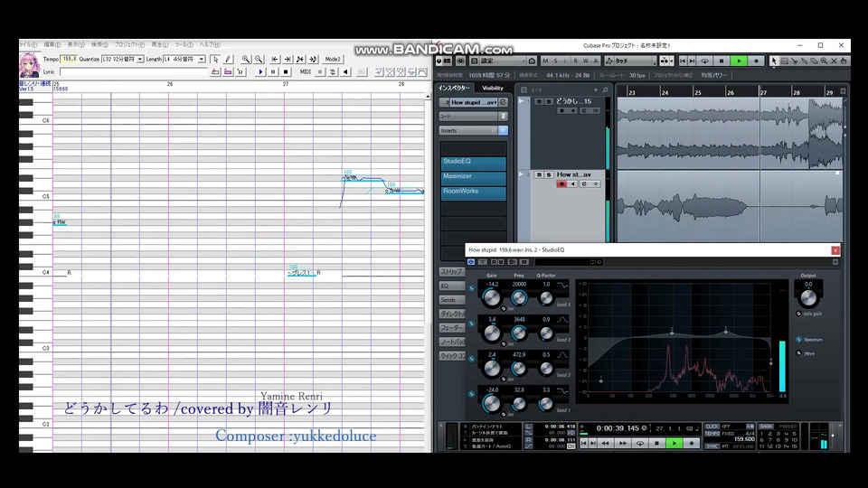The image size is (868, 488).
Task: Toggle Spectrum display in StudioEQ
Action: coord(798,339)
